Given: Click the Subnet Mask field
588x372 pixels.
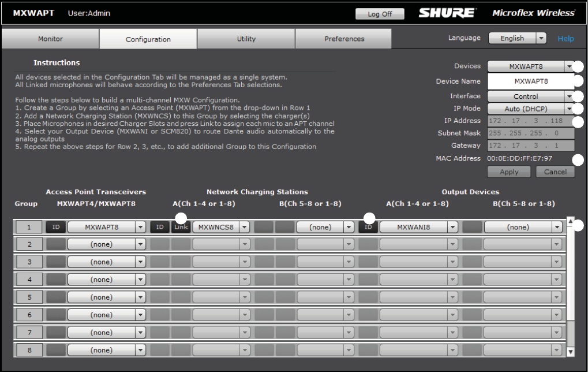Looking at the screenshot, I should (x=531, y=133).
